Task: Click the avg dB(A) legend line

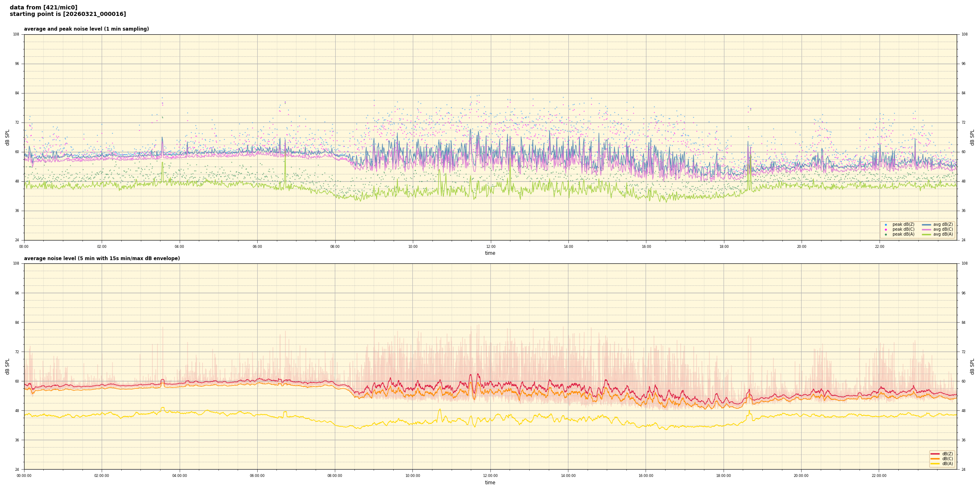Action: click(926, 234)
